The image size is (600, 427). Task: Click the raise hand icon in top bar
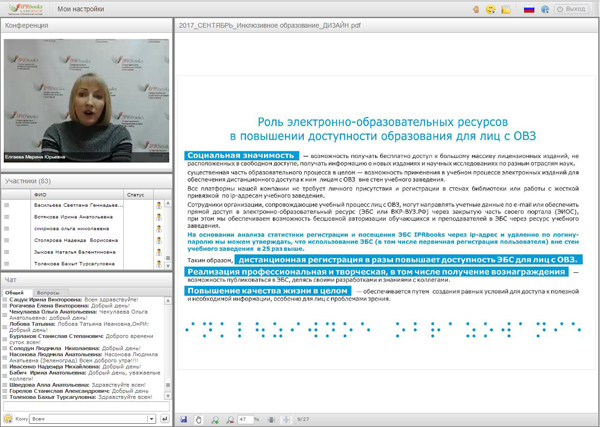pos(476,9)
